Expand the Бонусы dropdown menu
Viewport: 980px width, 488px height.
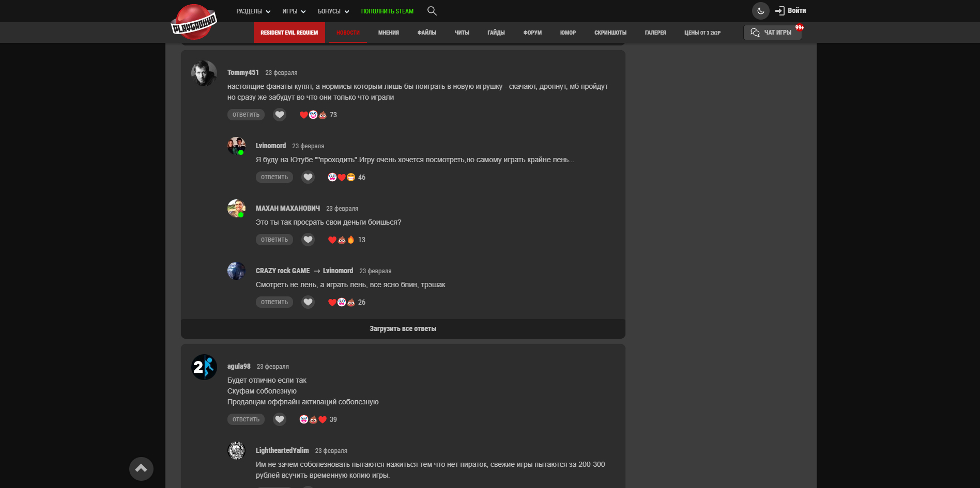click(x=333, y=11)
